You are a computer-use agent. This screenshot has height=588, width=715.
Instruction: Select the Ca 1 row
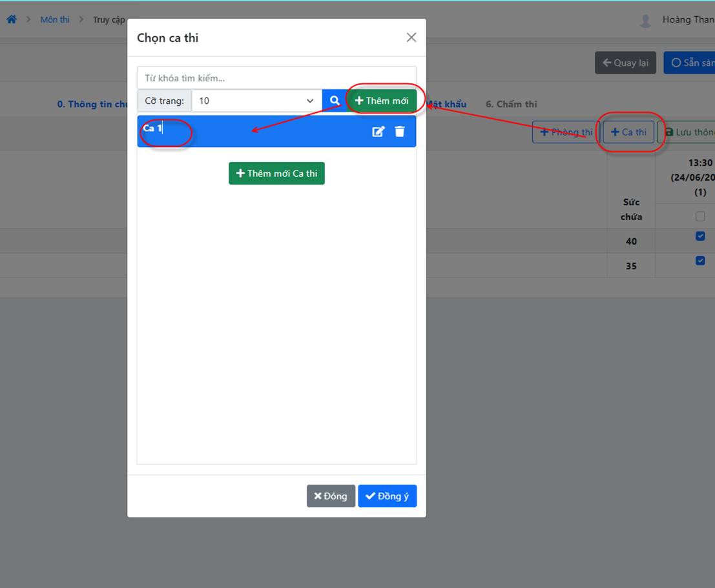click(276, 131)
